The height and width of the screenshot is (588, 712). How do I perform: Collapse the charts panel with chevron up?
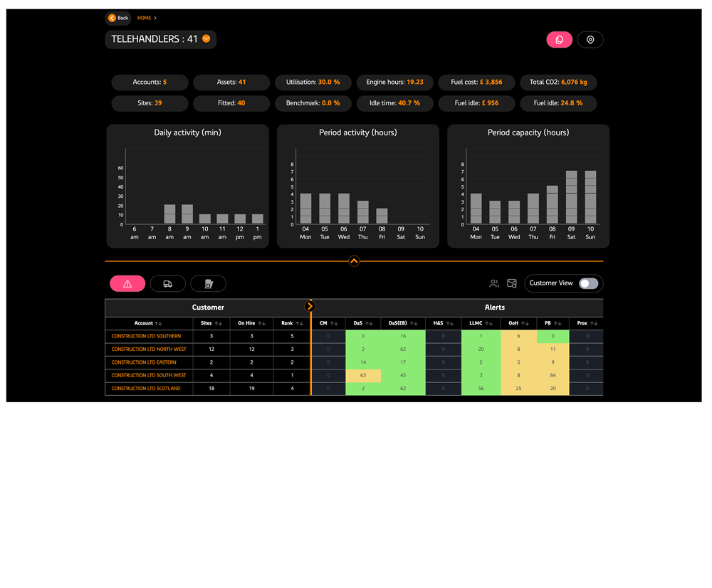(x=354, y=261)
